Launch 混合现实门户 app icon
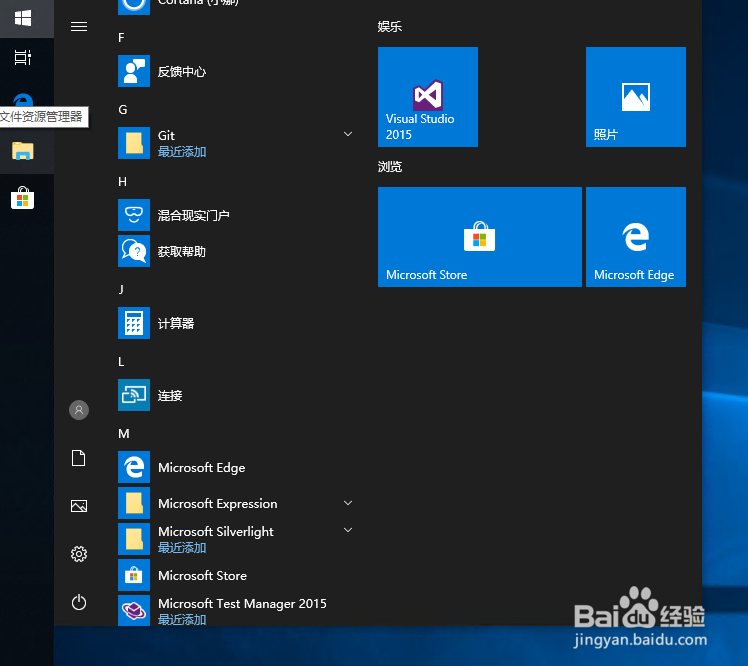This screenshot has height=666, width=748. 134,215
